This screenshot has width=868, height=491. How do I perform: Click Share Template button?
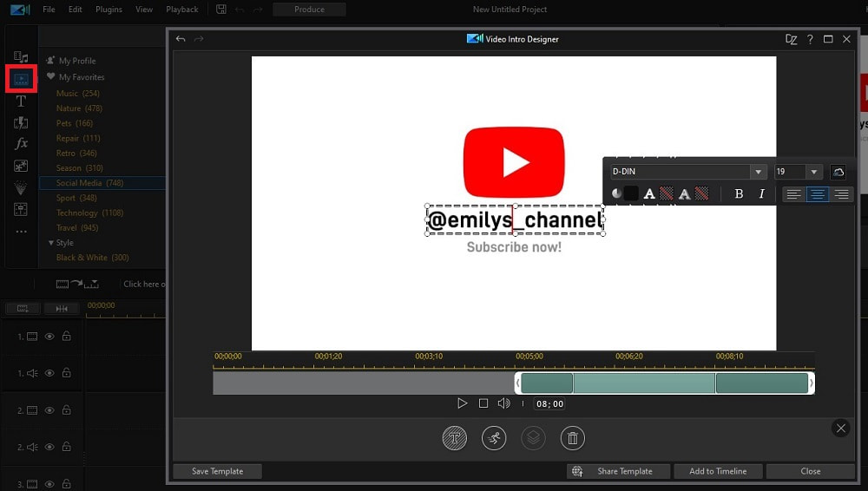(618, 471)
